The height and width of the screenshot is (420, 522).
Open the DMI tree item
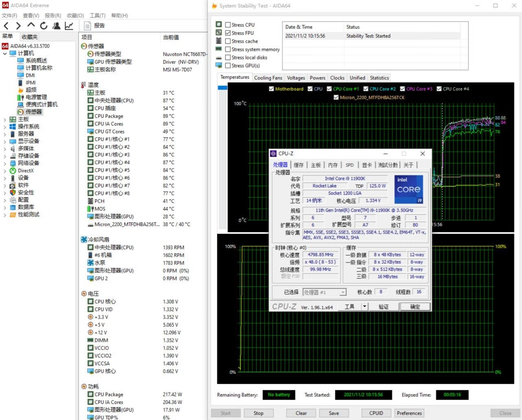[31, 75]
